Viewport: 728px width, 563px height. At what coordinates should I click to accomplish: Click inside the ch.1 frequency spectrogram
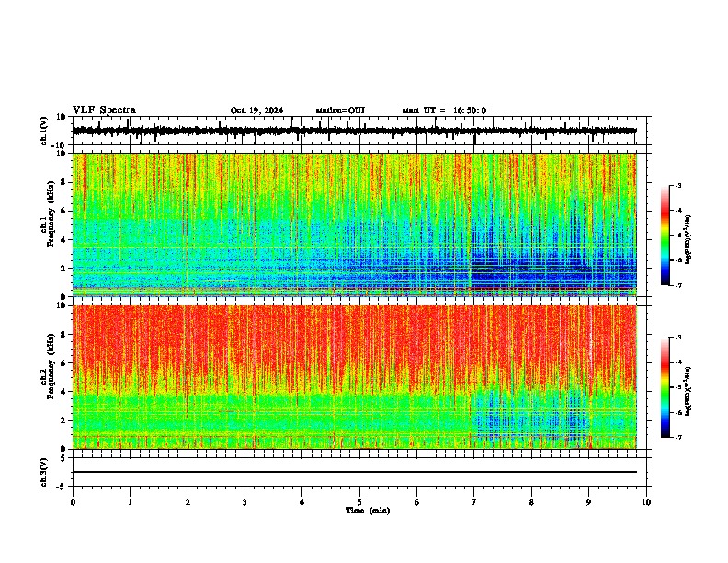(355, 224)
